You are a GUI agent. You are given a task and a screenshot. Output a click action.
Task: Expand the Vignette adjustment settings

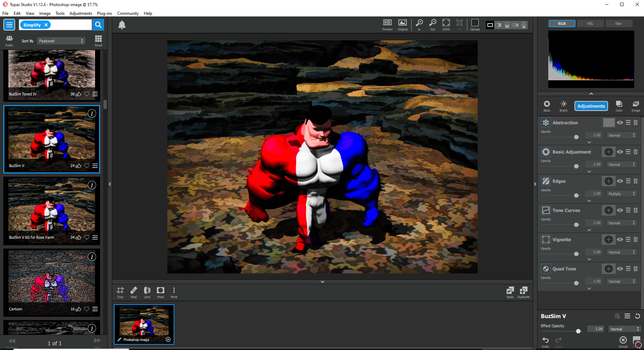[x=589, y=259]
